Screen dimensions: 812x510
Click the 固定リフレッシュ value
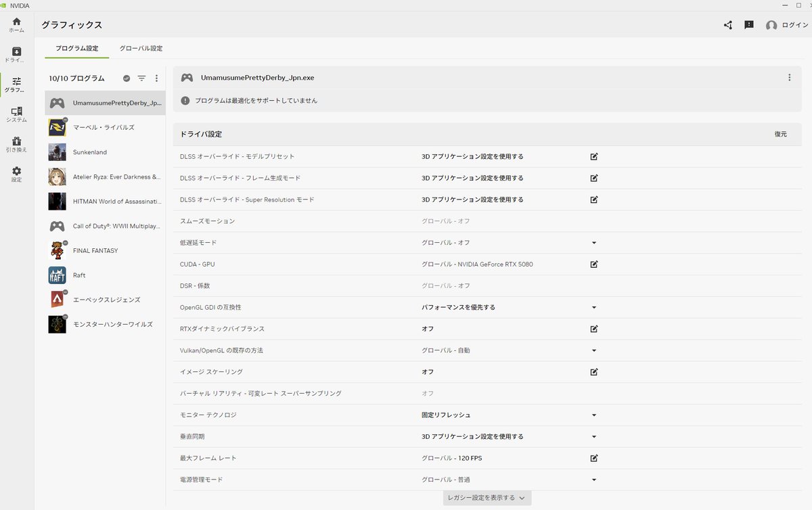446,415
